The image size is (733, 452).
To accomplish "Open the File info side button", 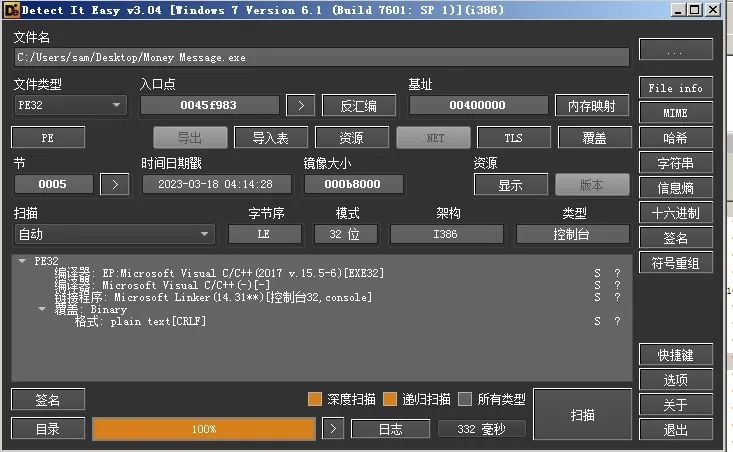I will click(676, 88).
